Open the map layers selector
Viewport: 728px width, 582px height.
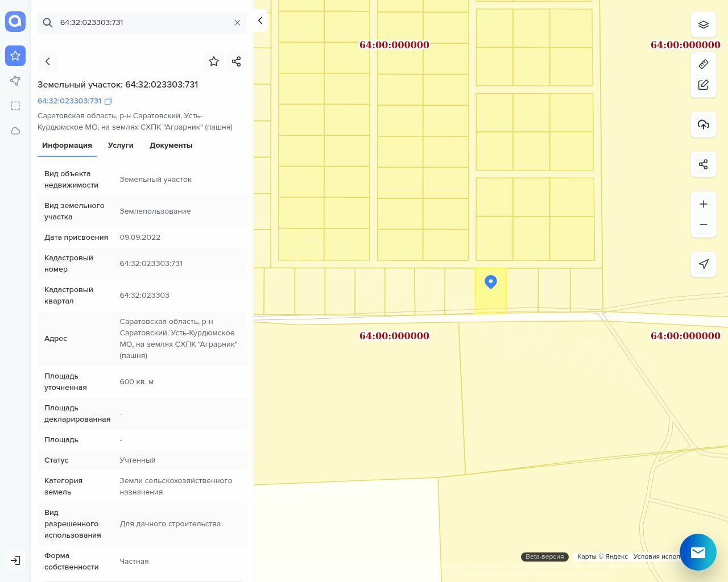[x=704, y=24]
